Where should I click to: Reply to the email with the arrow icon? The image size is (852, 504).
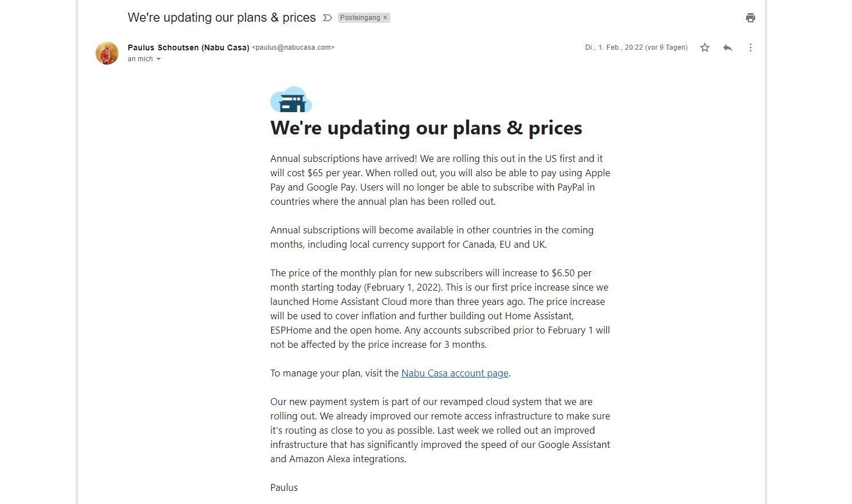coord(728,47)
